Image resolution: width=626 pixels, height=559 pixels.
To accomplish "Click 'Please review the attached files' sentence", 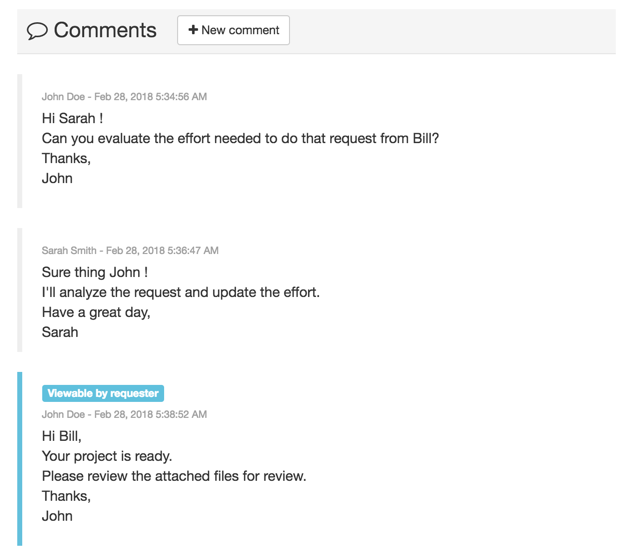I will coord(174,476).
